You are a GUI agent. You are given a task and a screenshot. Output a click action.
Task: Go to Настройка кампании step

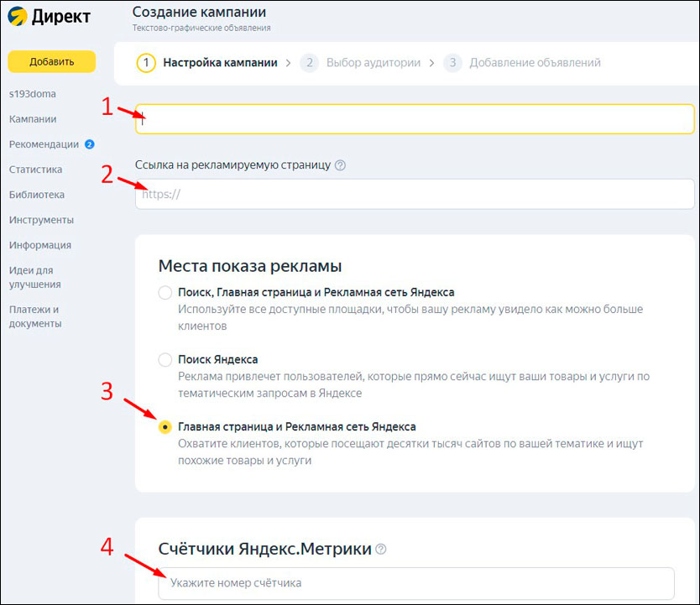(220, 63)
